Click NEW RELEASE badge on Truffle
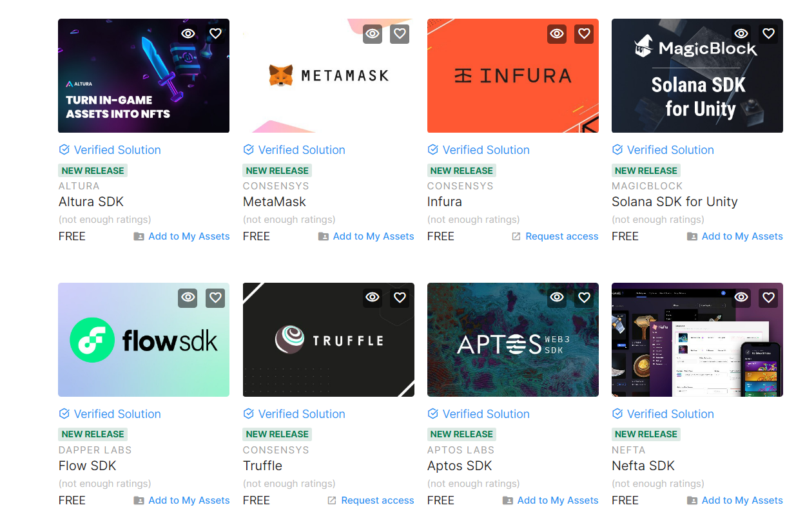 click(x=277, y=435)
